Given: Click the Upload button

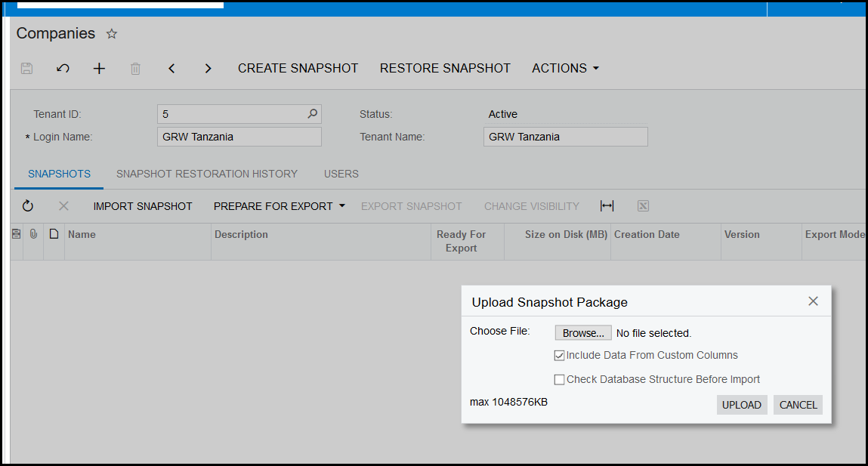Looking at the screenshot, I should (x=741, y=405).
